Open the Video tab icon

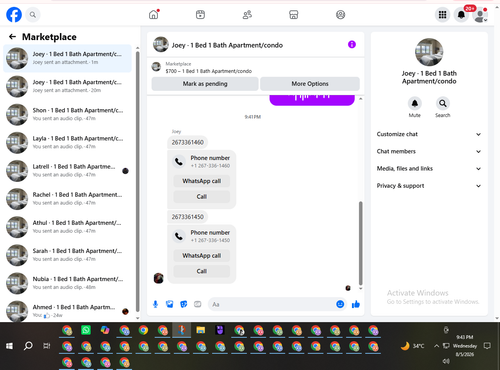[200, 15]
